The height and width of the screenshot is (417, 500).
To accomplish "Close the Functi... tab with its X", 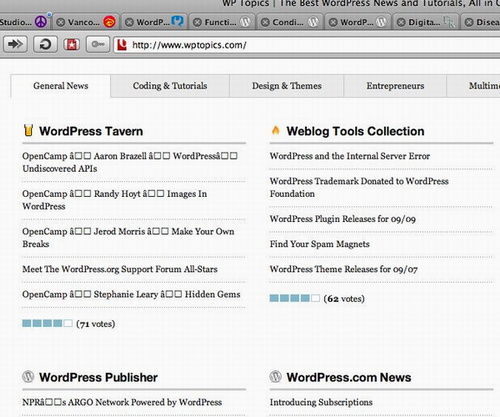I will (197, 22).
